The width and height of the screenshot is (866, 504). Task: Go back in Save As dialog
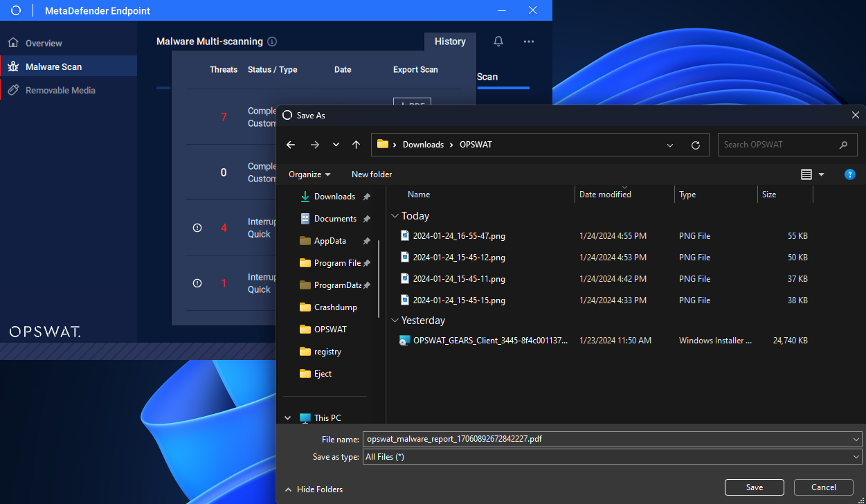pyautogui.click(x=291, y=145)
